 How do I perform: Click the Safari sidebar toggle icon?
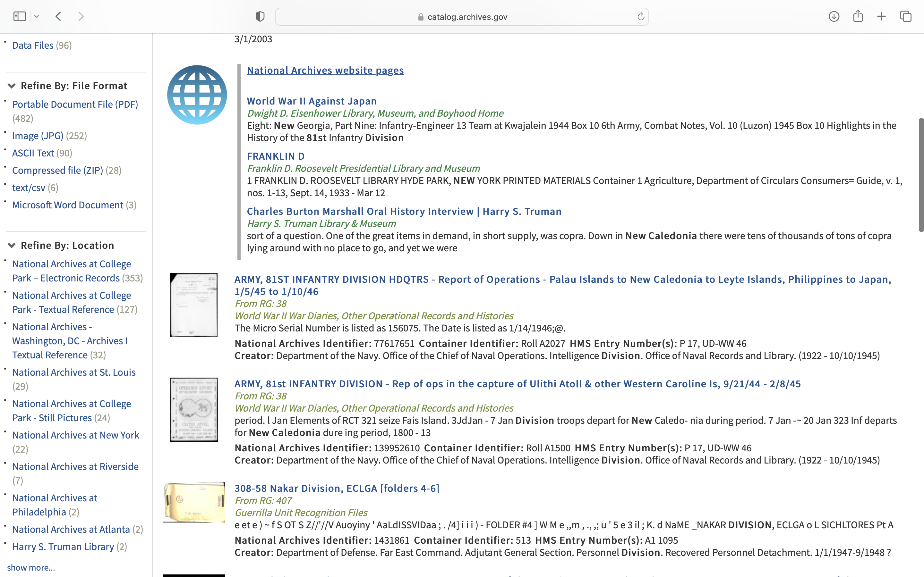(x=19, y=16)
